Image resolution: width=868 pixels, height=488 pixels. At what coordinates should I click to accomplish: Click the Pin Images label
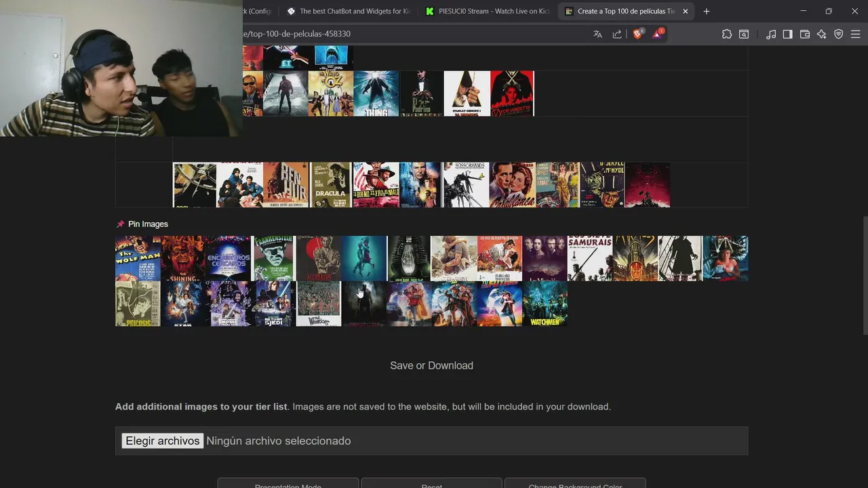[148, 224]
